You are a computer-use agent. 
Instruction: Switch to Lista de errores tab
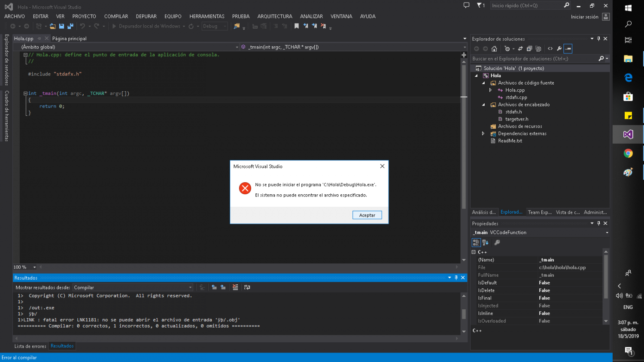(x=30, y=346)
